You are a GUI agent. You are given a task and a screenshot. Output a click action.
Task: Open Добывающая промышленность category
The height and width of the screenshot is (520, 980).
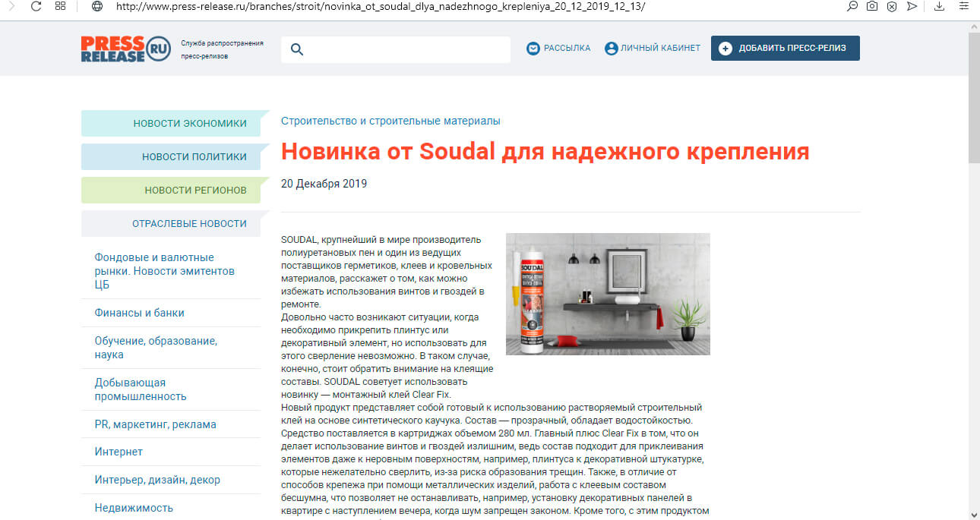(x=141, y=389)
